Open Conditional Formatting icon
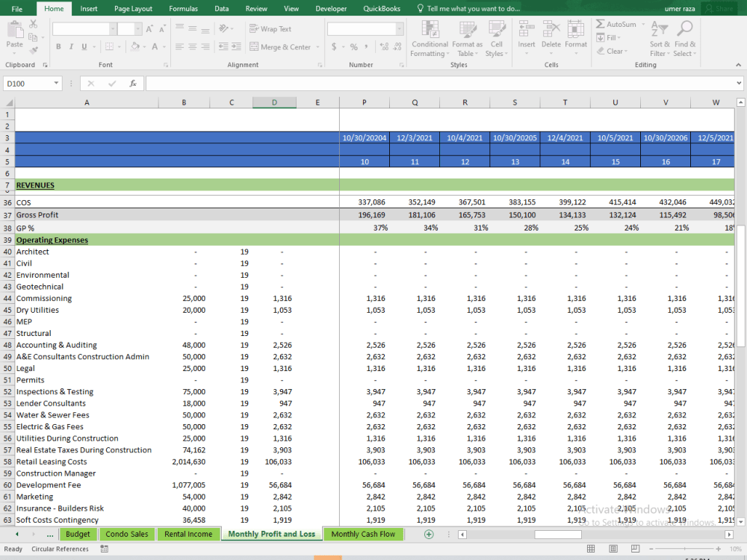The width and height of the screenshot is (747, 560). click(x=430, y=30)
